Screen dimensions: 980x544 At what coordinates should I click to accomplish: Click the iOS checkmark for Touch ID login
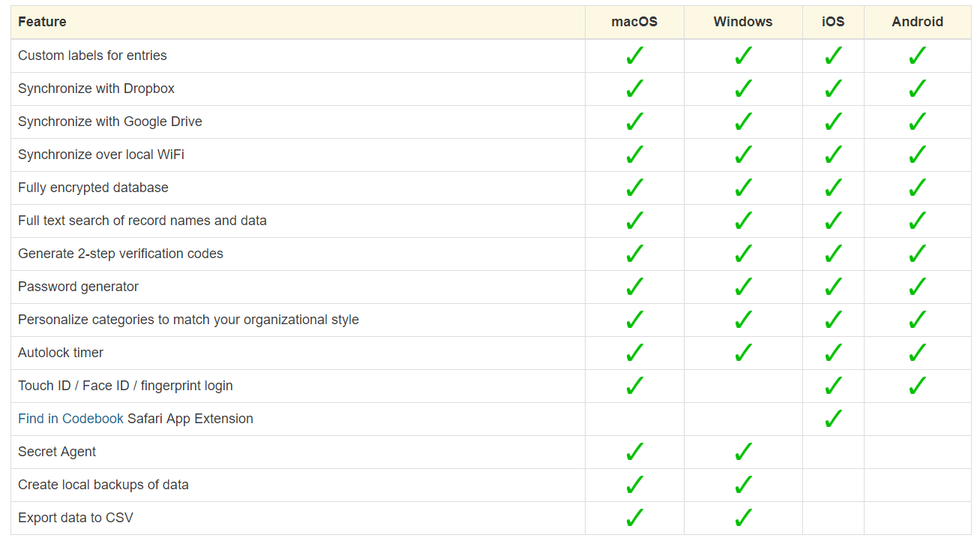coord(833,386)
